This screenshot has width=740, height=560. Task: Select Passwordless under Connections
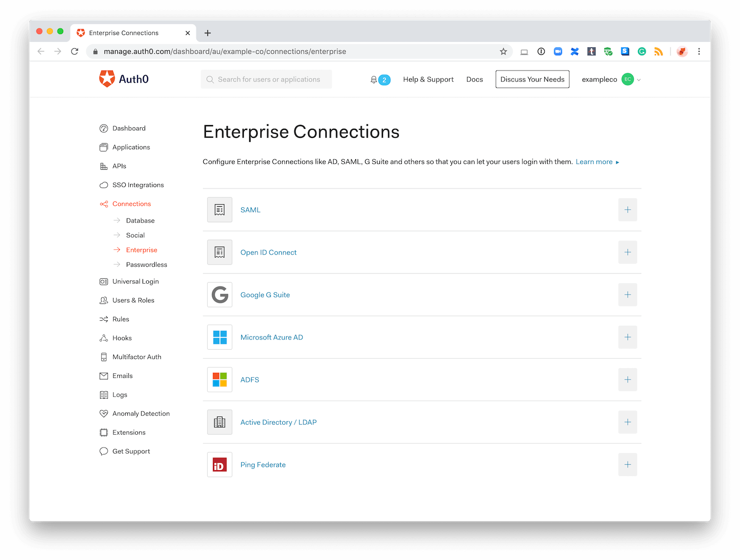click(146, 264)
